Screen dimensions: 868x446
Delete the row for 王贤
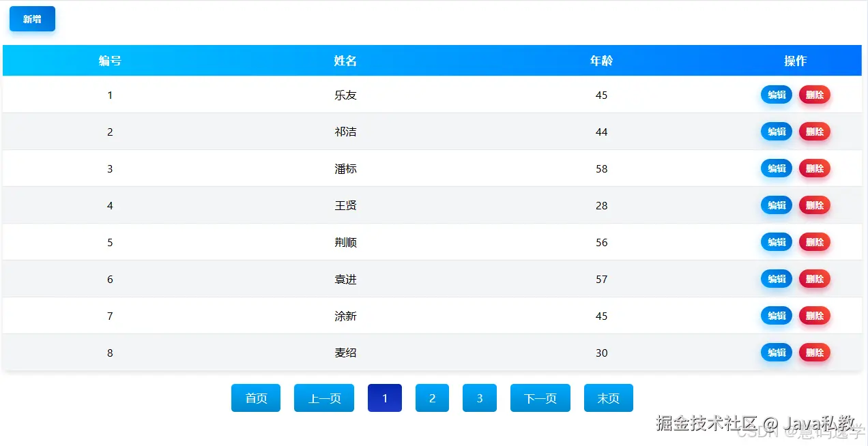tap(815, 205)
